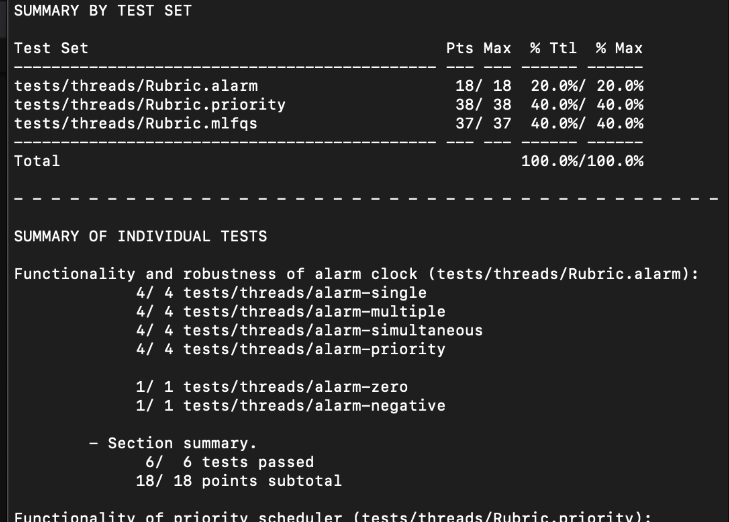Click the 6/ 6 tests passed line
729x522 pixels.
coord(229,462)
